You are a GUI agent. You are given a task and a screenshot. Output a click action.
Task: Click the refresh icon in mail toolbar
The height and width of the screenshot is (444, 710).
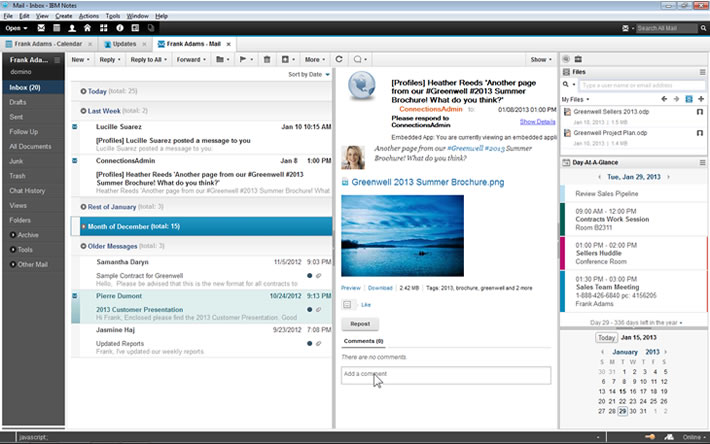point(339,59)
